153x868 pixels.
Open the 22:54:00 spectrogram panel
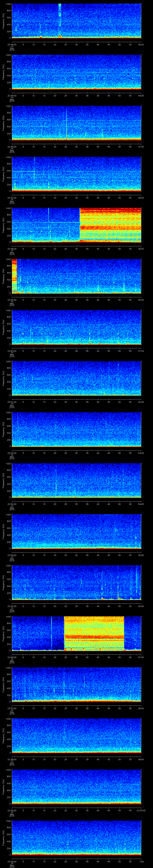77,531
